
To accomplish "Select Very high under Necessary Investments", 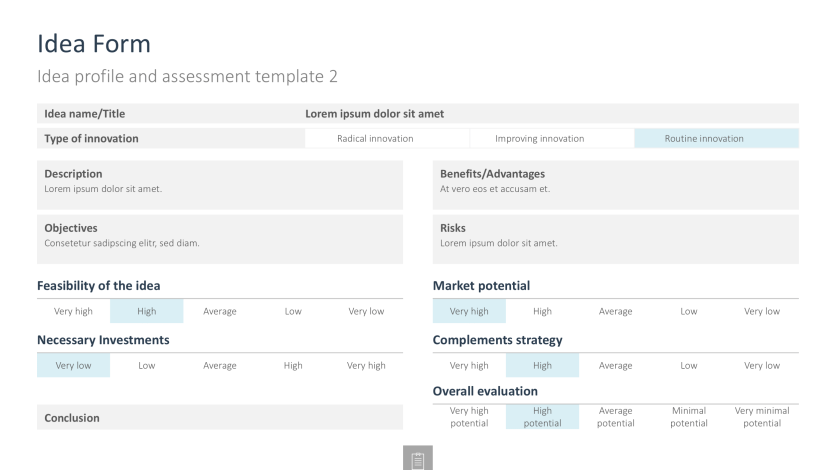I will pyautogui.click(x=366, y=366).
